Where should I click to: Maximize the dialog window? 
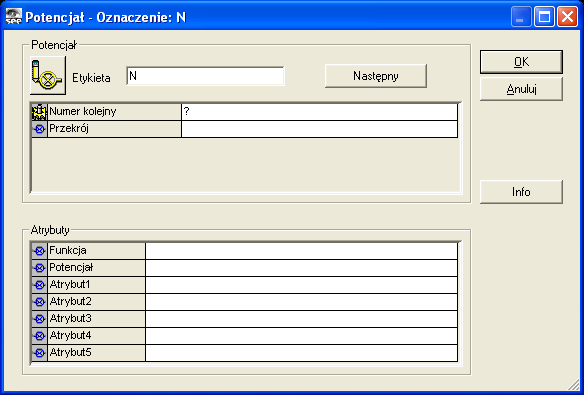coord(544,17)
